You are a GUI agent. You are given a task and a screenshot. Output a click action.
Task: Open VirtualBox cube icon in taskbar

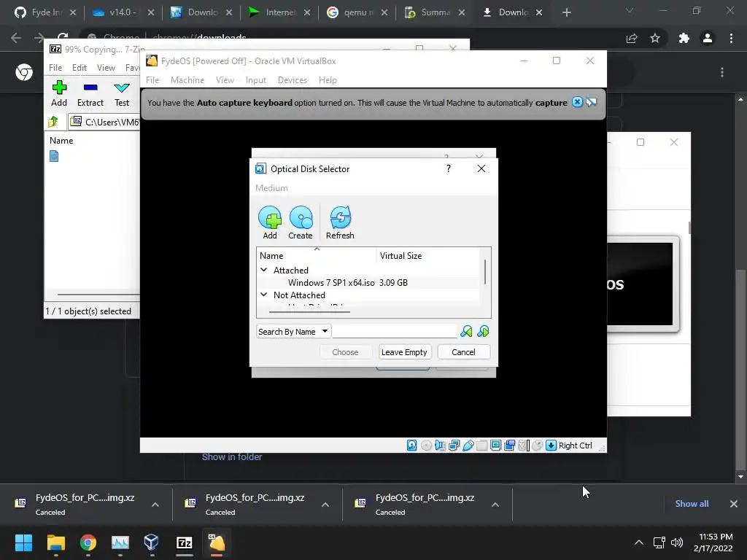152,542
